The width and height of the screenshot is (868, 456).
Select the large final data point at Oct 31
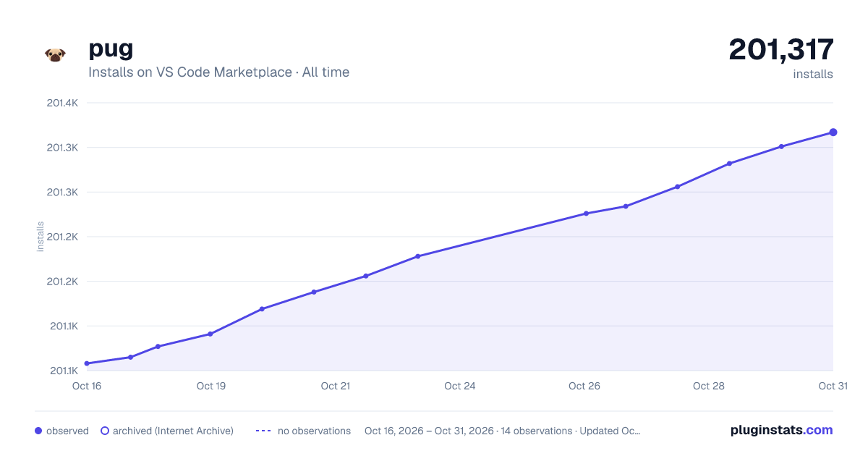[x=833, y=132]
